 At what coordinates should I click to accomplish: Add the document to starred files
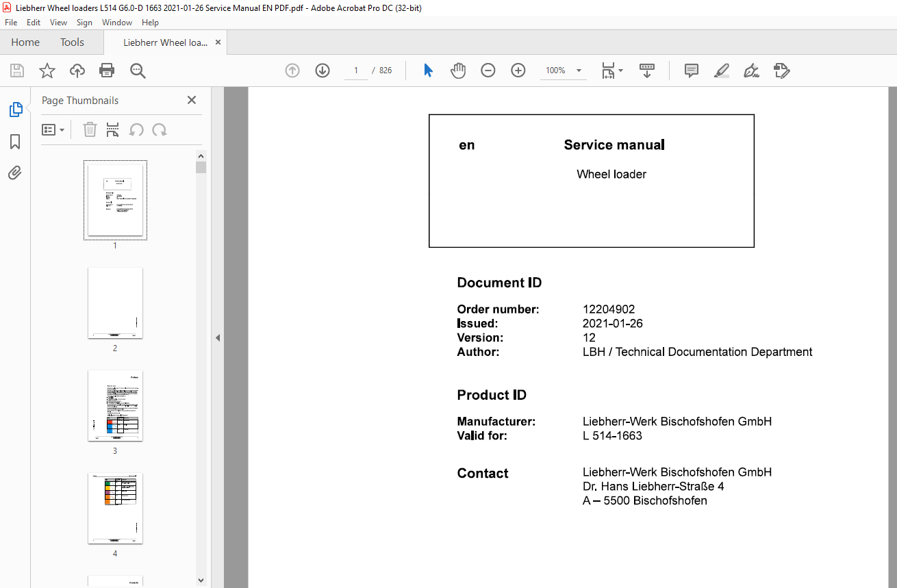47,71
